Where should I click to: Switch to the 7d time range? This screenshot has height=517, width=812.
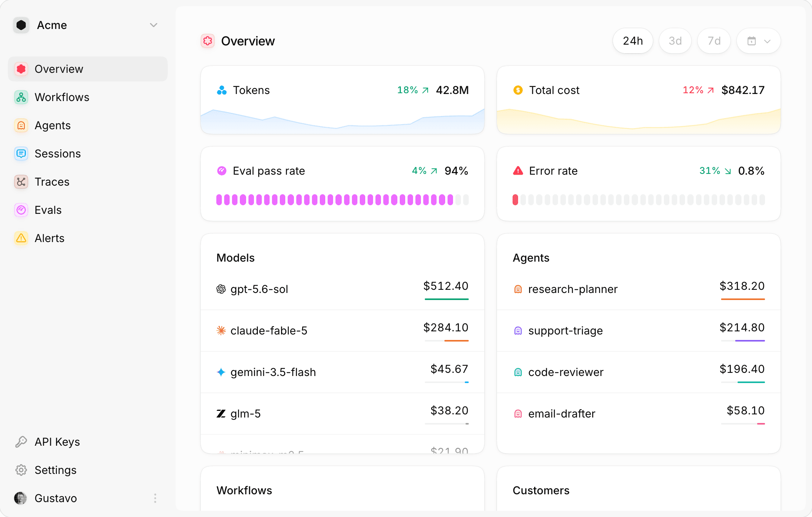coord(714,41)
